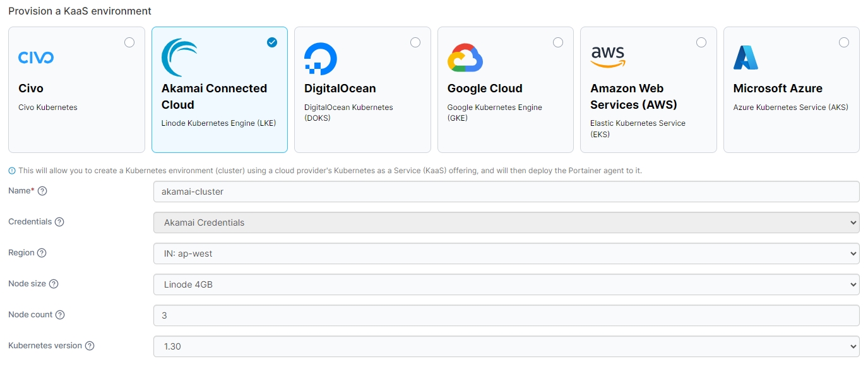Click the Google Cloud logo
This screenshot has height=366, width=868.
[x=465, y=58]
